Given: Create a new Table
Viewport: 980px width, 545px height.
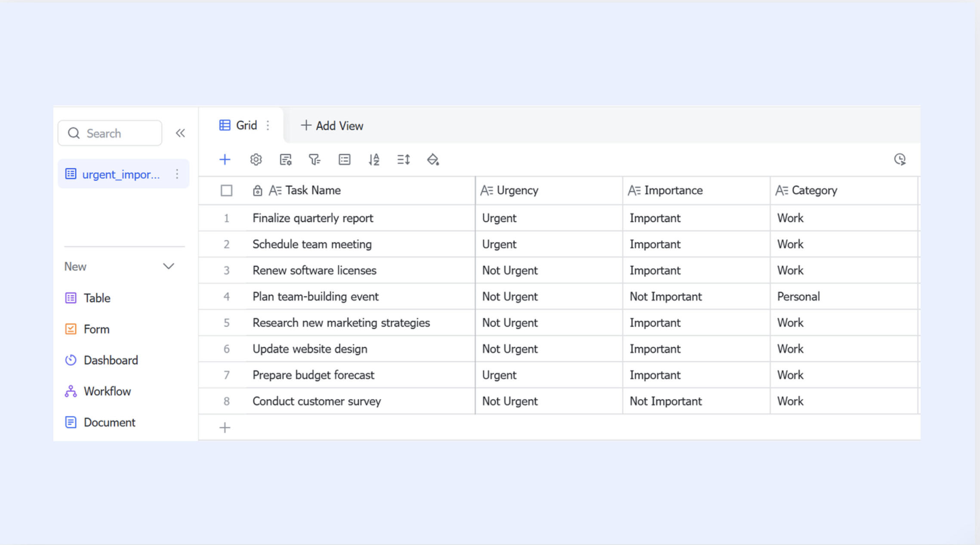Looking at the screenshot, I should (x=88, y=298).
